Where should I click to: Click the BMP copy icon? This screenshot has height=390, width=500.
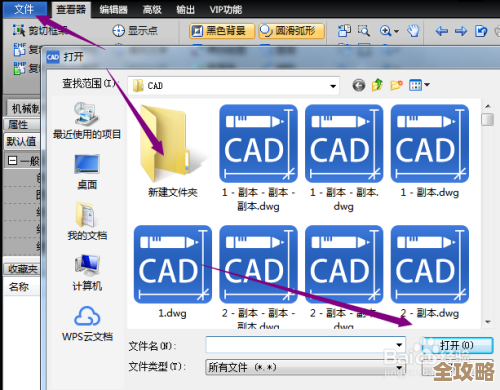(x=19, y=68)
